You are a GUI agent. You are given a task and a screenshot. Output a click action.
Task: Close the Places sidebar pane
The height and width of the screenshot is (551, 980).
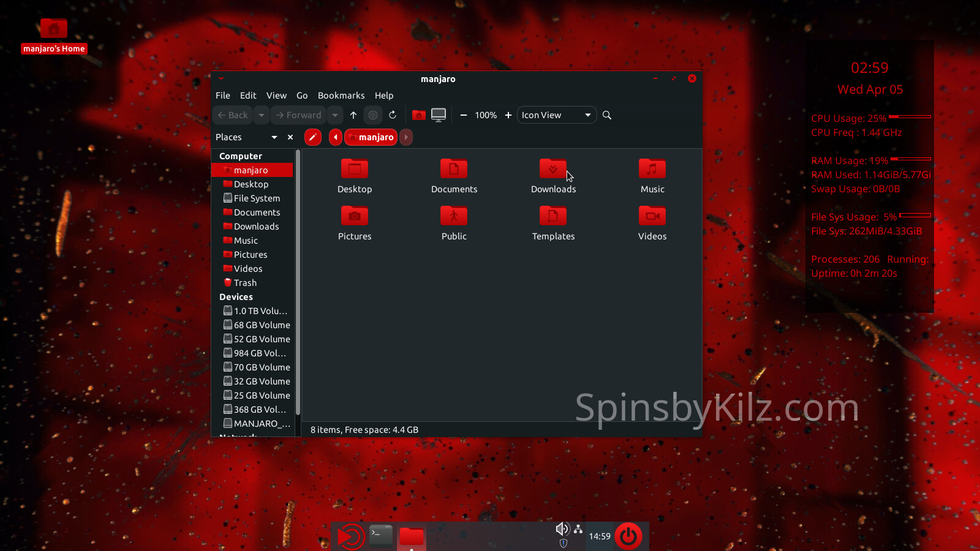pyautogui.click(x=290, y=137)
